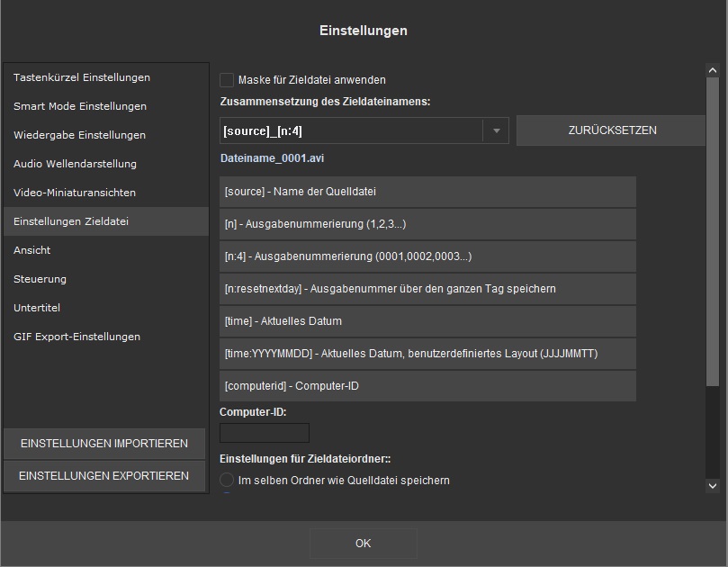Show the Untertitel settings
Image resolution: width=728 pixels, height=567 pixels.
37,308
